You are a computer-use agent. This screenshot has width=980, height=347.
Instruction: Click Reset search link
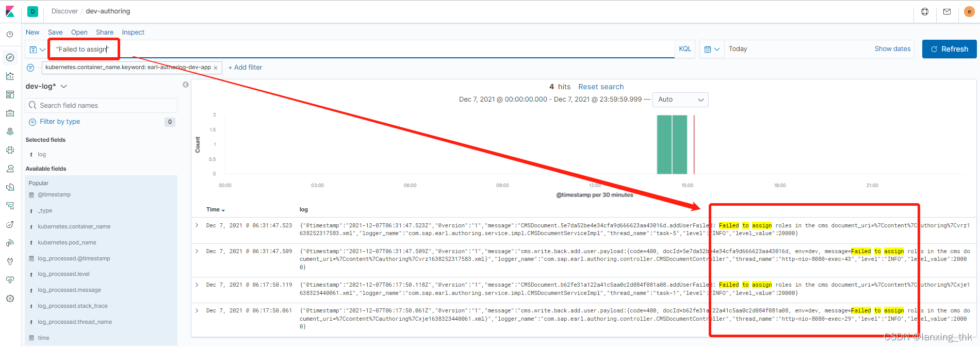point(601,87)
